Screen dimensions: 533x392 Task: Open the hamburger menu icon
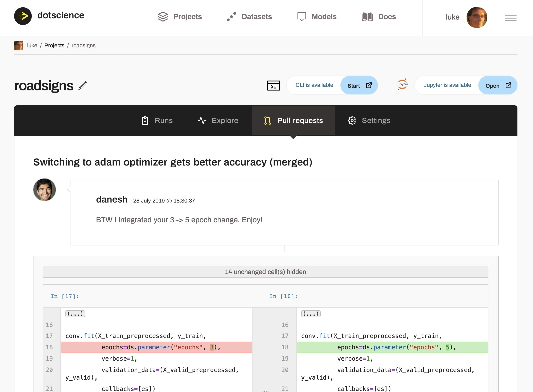click(x=511, y=18)
